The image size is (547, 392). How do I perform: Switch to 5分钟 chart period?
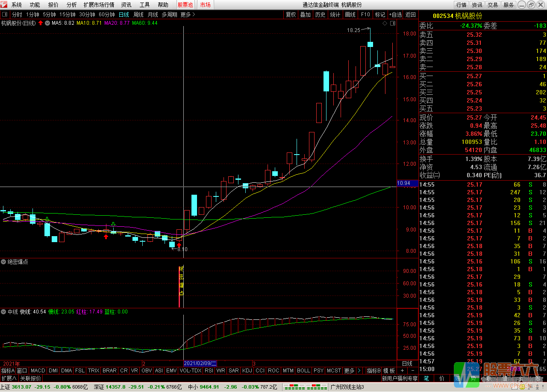(50, 14)
